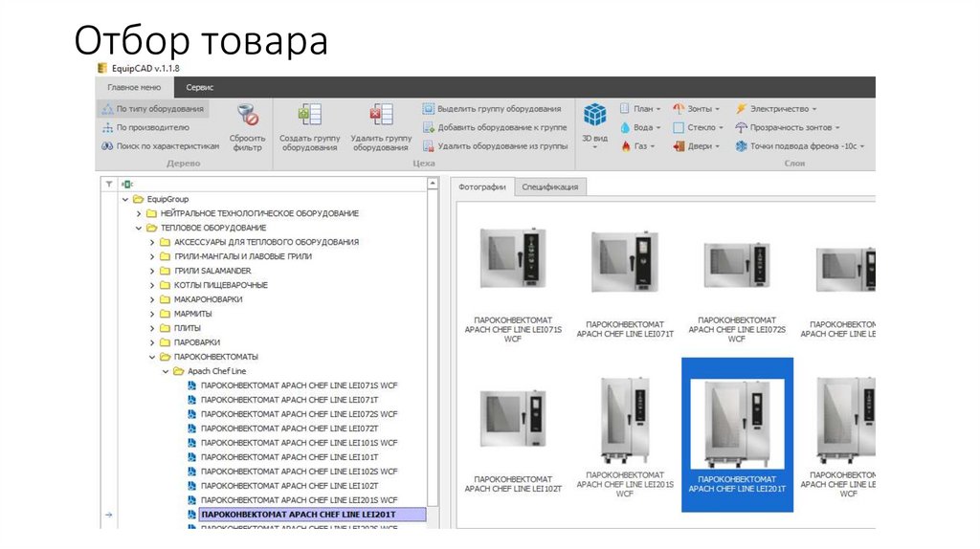Select thumbnail of LEI201S WCF oven

pyautogui.click(x=624, y=419)
